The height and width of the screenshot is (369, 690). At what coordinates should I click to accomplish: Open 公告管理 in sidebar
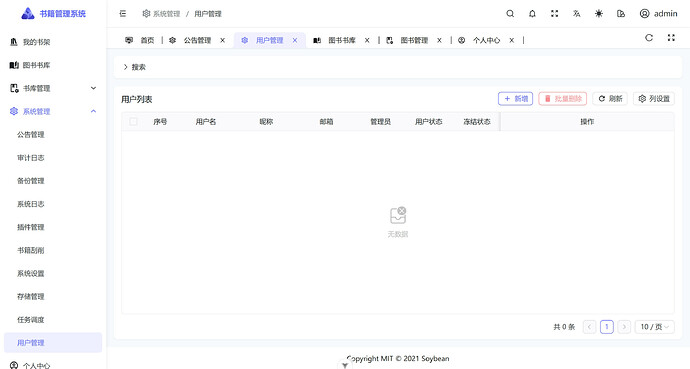[53, 135]
